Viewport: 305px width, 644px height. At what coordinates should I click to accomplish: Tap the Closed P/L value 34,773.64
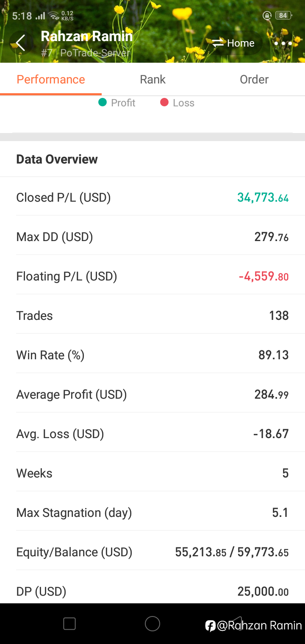pos(263,197)
